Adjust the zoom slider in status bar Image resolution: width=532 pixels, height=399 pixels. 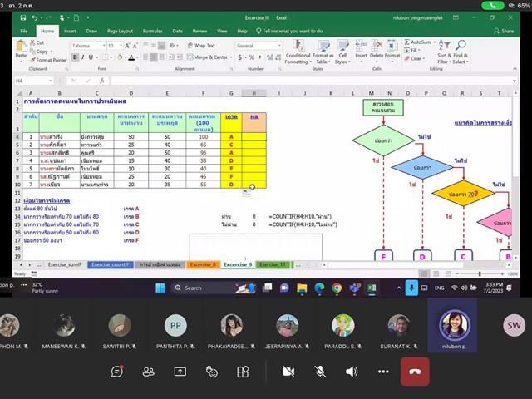coord(480,273)
